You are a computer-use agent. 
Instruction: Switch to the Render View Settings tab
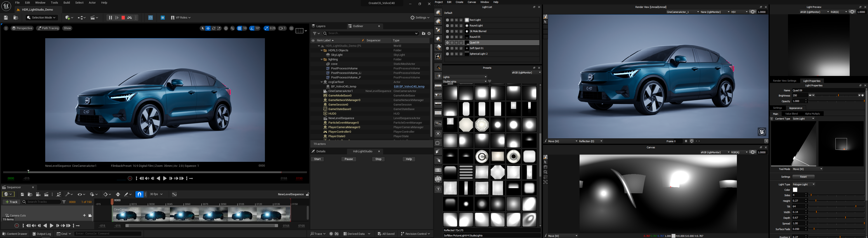tap(784, 81)
